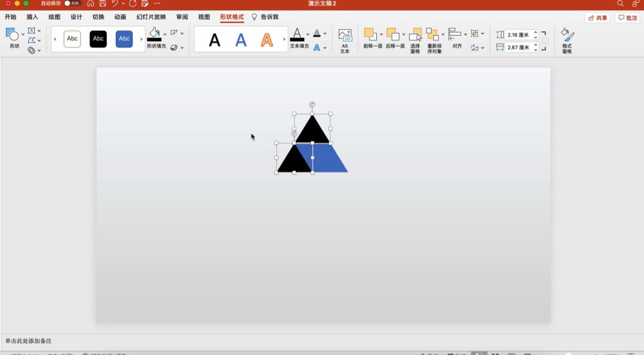644x355 pixels.
Task: Click the text outline A icon
Action: pyautogui.click(x=317, y=33)
